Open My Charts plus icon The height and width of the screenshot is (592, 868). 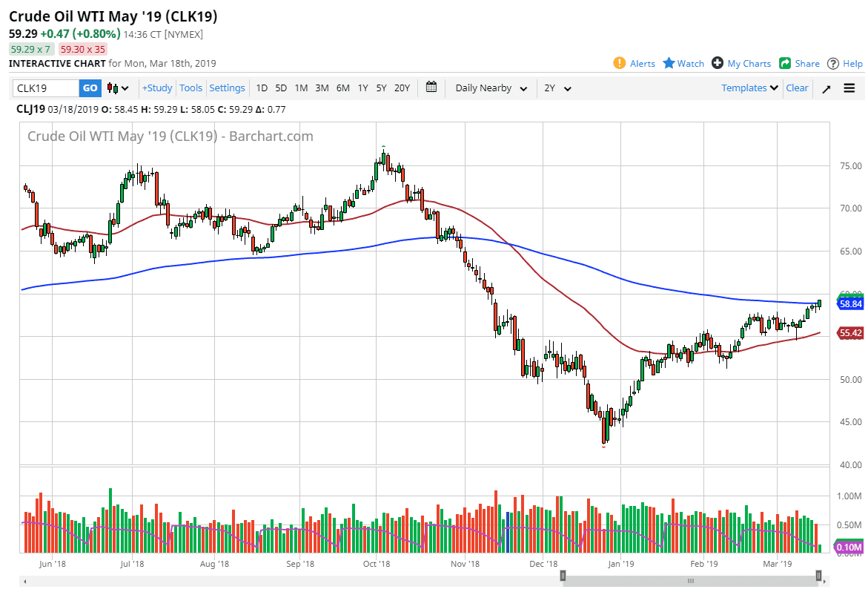click(x=718, y=63)
